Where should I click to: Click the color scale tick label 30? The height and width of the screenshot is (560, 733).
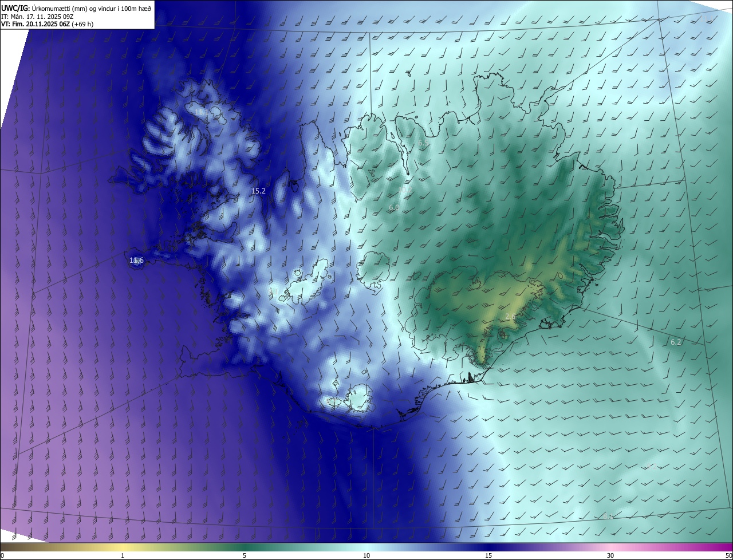tap(610, 555)
